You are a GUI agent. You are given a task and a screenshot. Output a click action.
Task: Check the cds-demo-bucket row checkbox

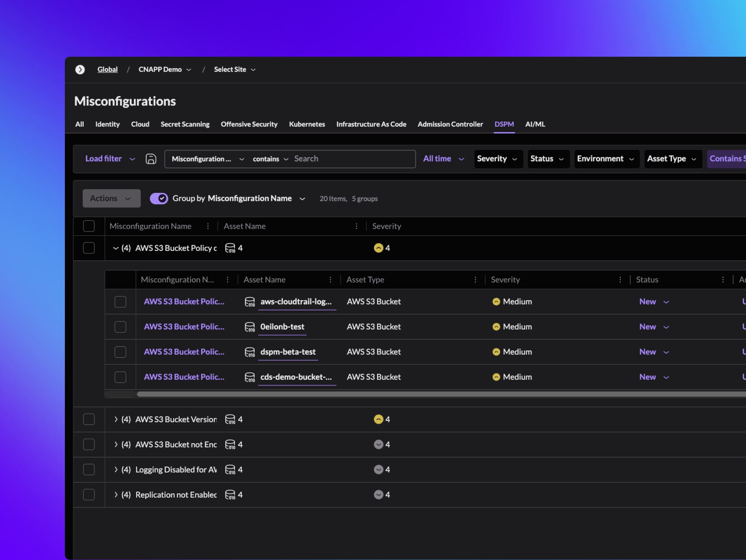[120, 377]
